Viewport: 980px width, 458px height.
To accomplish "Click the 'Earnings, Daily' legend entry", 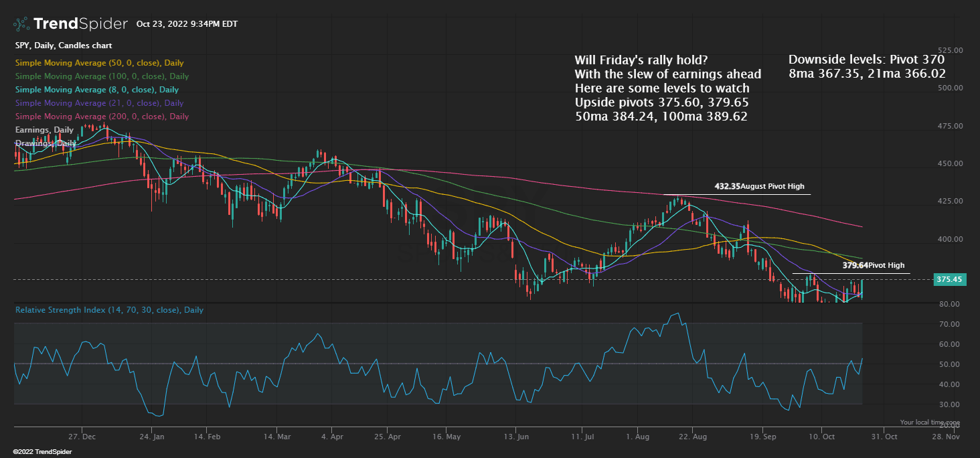I will (x=44, y=129).
